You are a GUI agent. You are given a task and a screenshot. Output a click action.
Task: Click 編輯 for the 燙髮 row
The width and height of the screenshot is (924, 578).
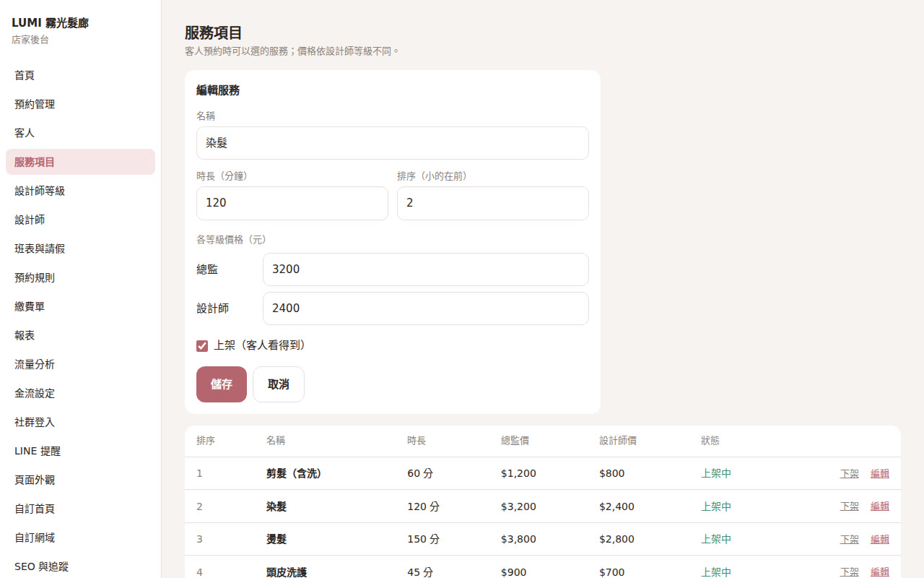(x=880, y=539)
